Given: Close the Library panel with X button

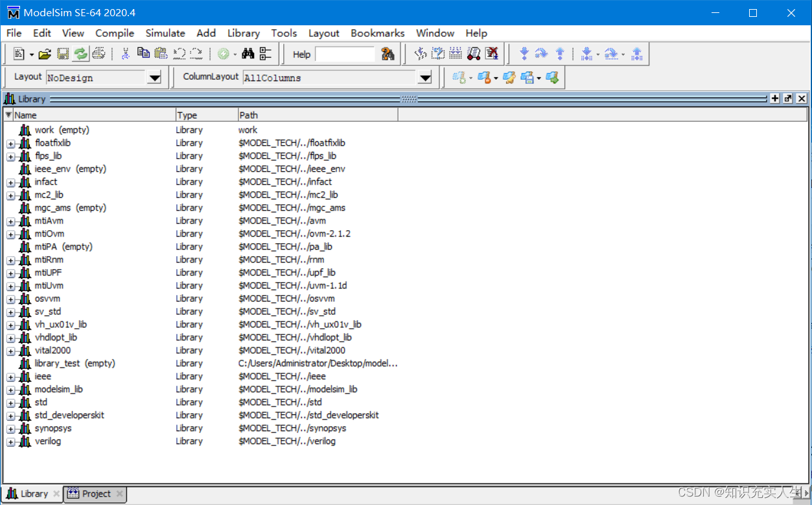Looking at the screenshot, I should click(802, 99).
